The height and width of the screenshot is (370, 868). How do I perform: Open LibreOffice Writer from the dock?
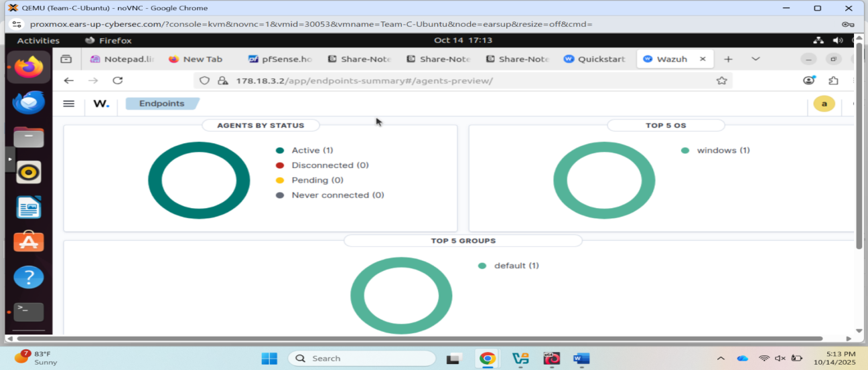pyautogui.click(x=29, y=207)
